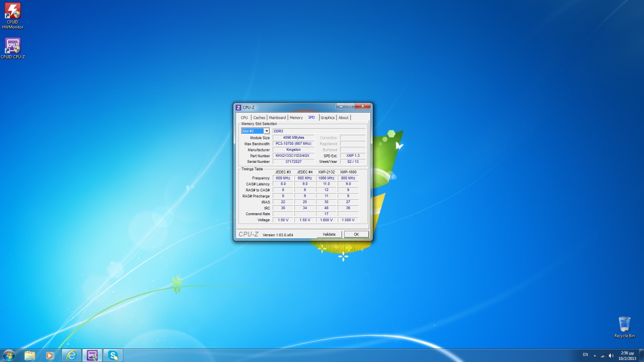The width and height of the screenshot is (644, 362).
Task: Click the EN language indicator
Action: coord(585,355)
